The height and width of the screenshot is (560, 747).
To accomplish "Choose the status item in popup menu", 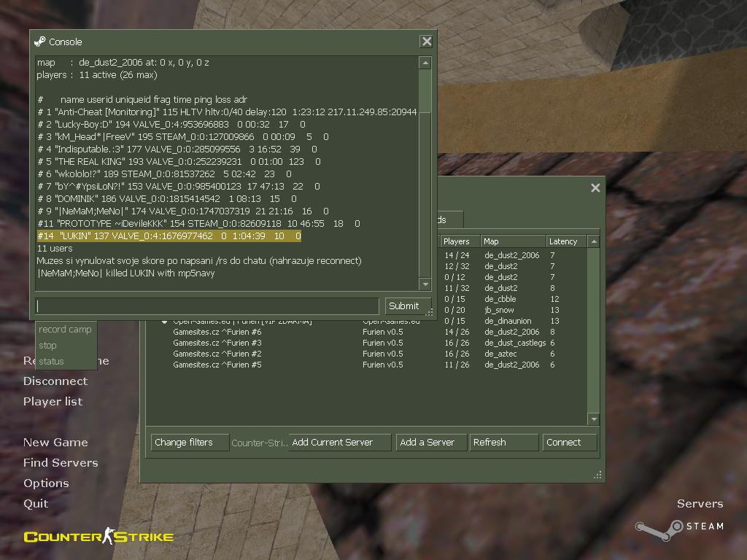I will (x=52, y=362).
